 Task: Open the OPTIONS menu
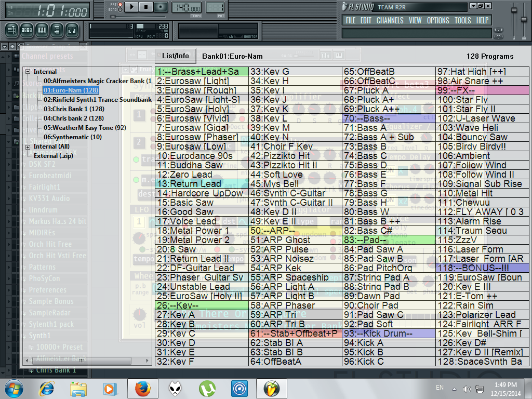point(437,20)
